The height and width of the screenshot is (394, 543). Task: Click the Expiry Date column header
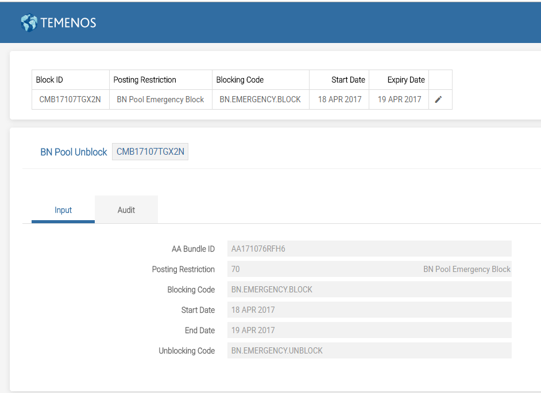[399, 80]
